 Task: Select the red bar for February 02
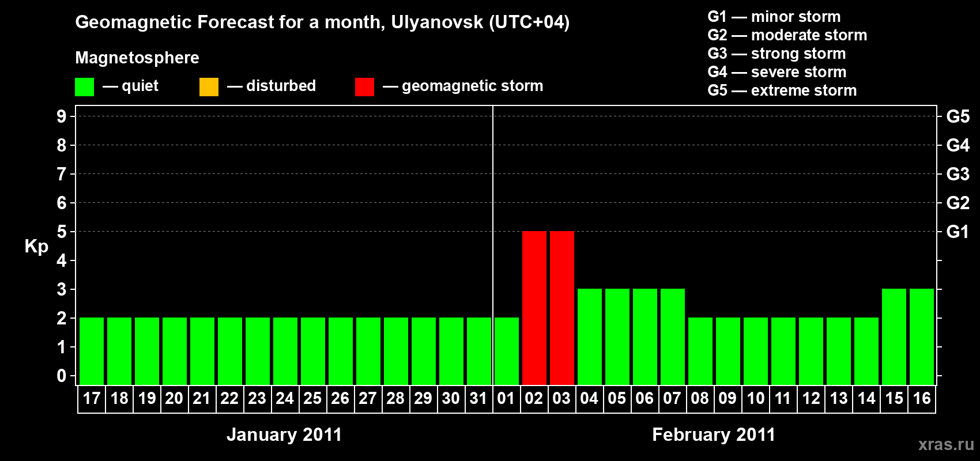(534, 308)
